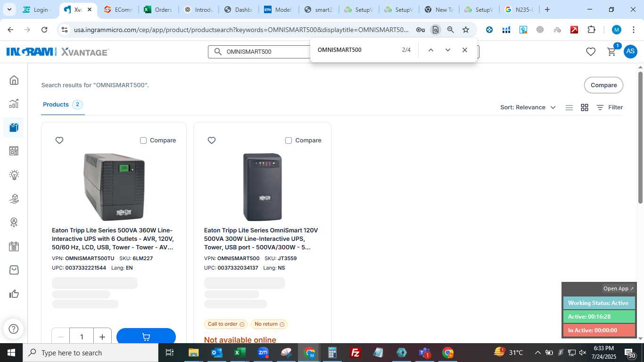Switch to the Orders browser tab
This screenshot has height=362, width=644.
(159, 9)
